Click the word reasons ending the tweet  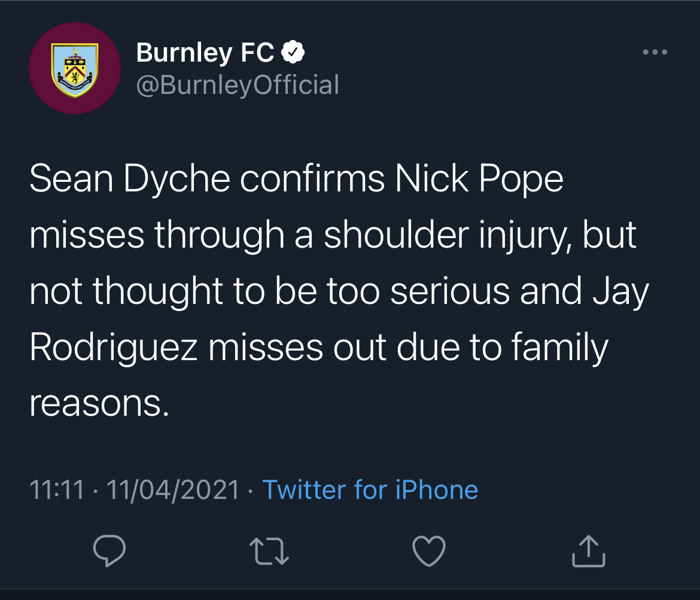tap(96, 404)
